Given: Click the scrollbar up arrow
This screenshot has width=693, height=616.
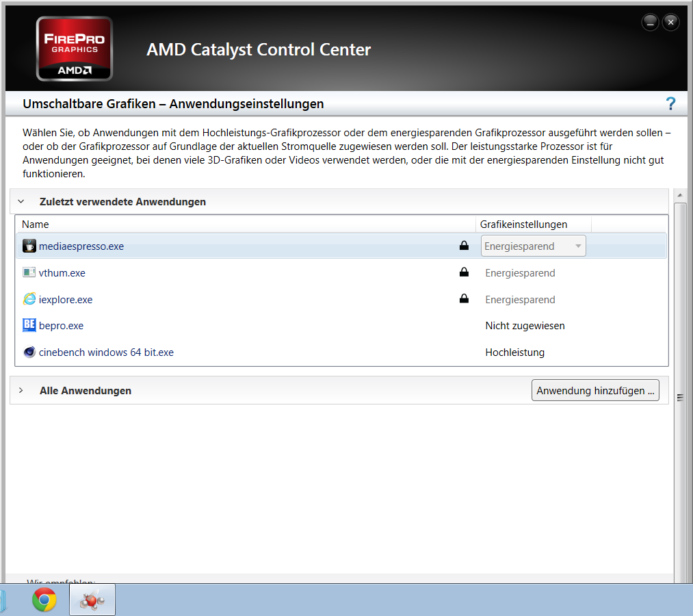Looking at the screenshot, I should (680, 195).
